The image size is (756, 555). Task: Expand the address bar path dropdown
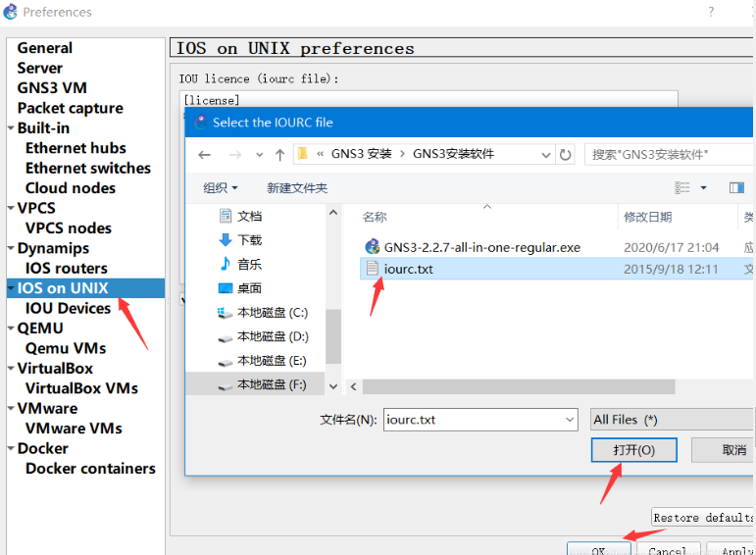[x=546, y=155]
